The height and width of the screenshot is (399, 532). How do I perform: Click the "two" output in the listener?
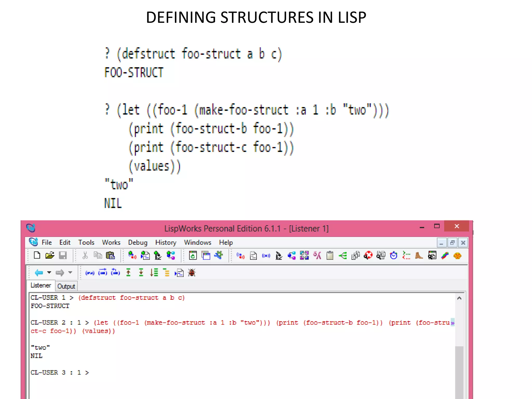click(x=40, y=348)
